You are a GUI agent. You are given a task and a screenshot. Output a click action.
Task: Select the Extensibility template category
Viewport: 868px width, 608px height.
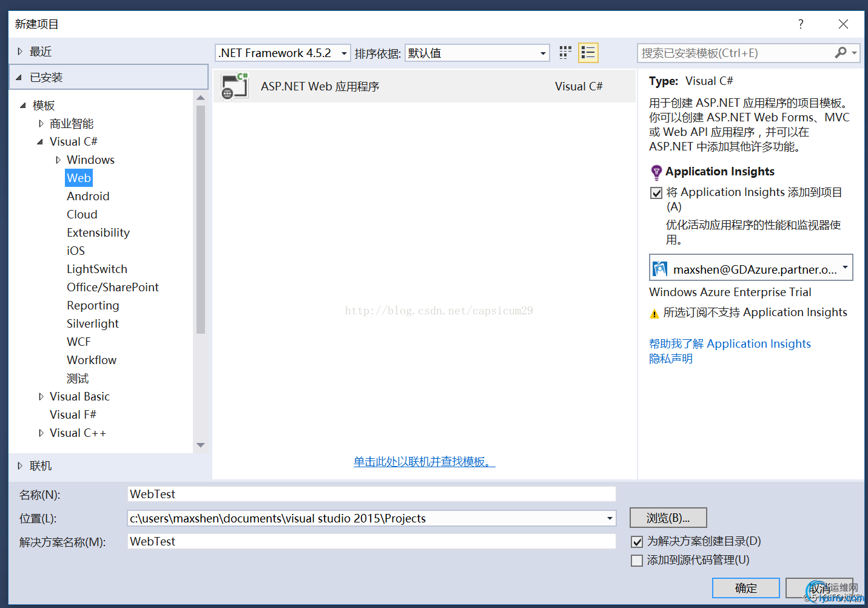[98, 232]
